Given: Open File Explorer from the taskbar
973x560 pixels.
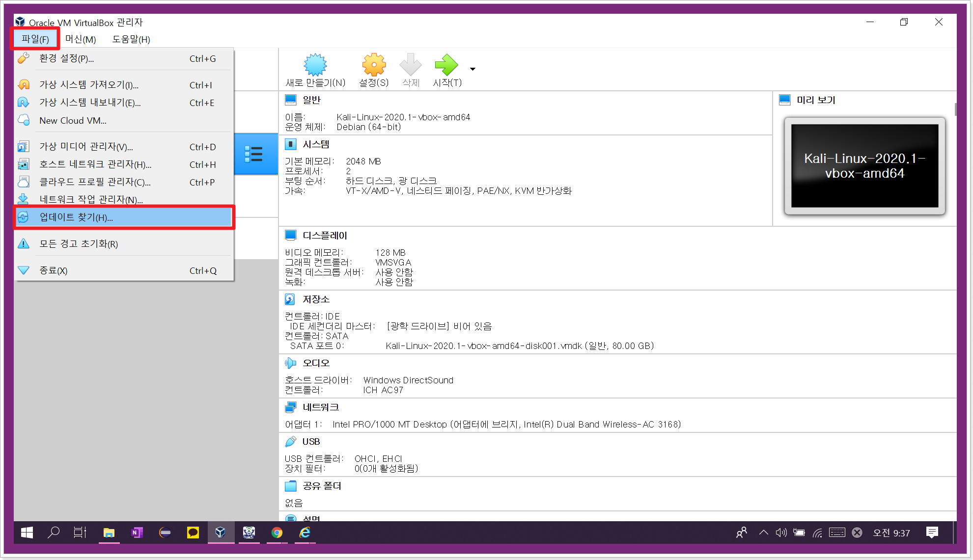Looking at the screenshot, I should [109, 533].
